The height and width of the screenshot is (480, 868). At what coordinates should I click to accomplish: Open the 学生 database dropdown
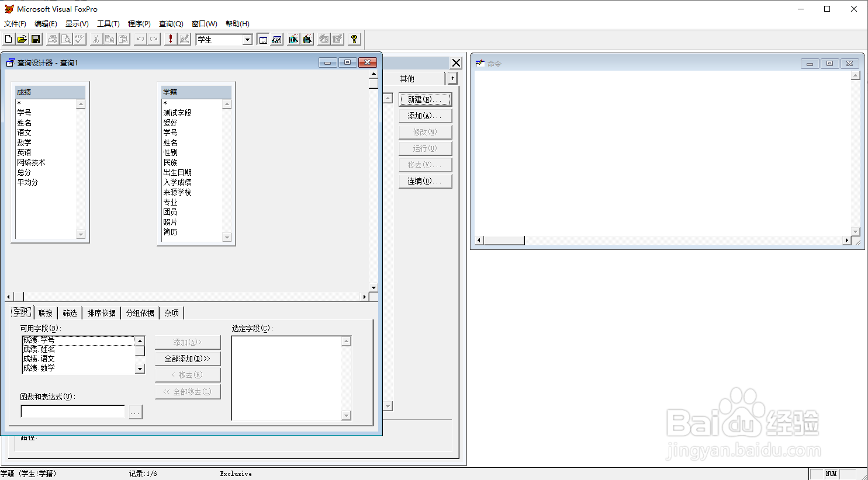point(247,40)
